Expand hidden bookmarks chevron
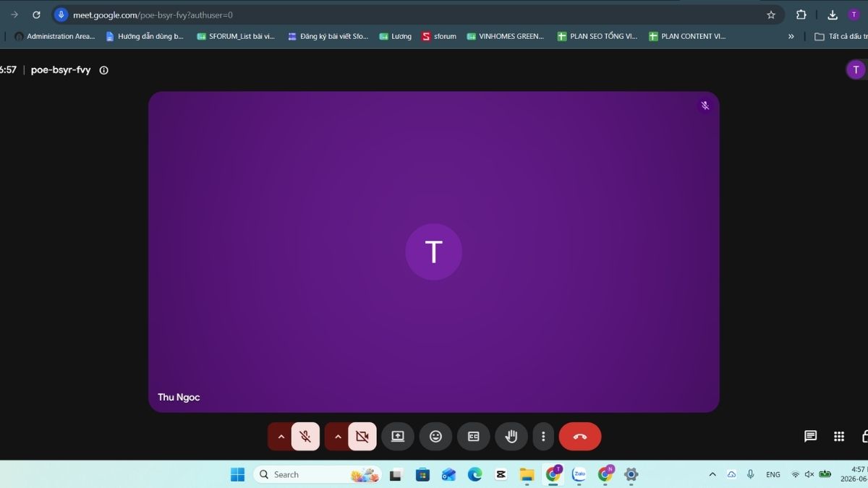 [791, 36]
